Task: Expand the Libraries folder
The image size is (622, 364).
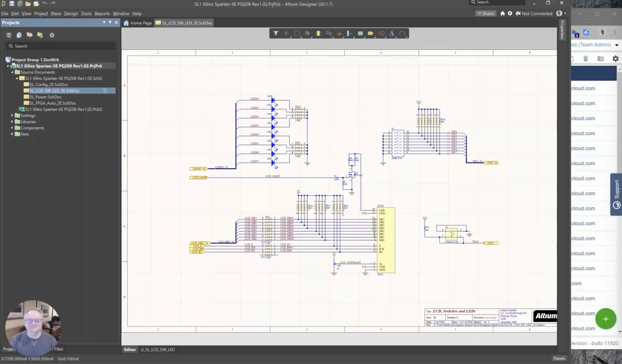Action: (x=12, y=121)
